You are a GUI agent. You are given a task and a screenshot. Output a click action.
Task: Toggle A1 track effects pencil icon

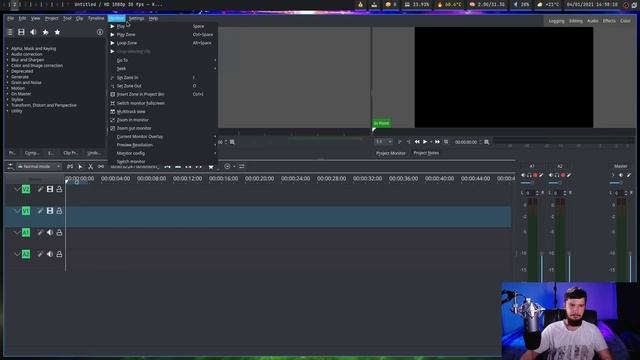(40, 233)
